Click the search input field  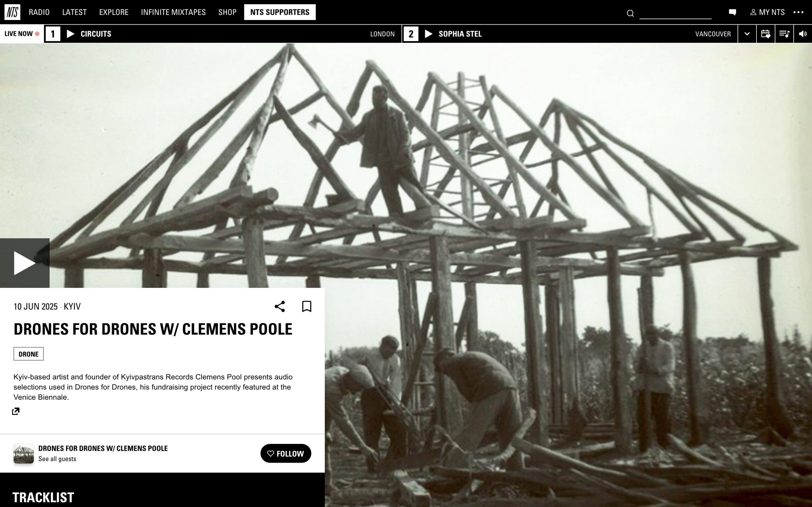[675, 13]
